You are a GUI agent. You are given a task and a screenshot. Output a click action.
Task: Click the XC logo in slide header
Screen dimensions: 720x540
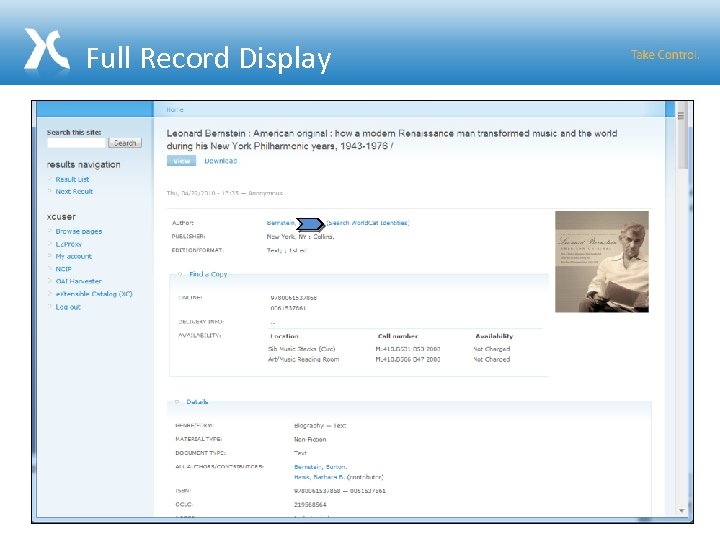[x=46, y=49]
